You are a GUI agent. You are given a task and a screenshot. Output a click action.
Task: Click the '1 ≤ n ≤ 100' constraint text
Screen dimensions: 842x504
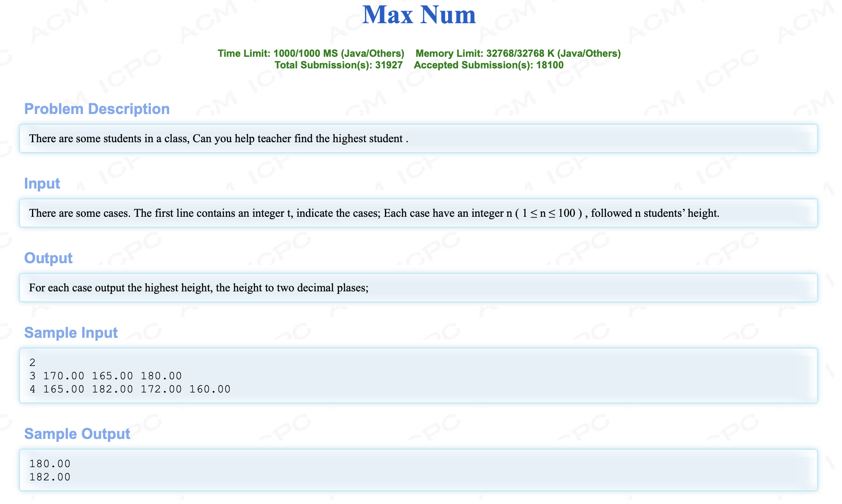(x=548, y=213)
